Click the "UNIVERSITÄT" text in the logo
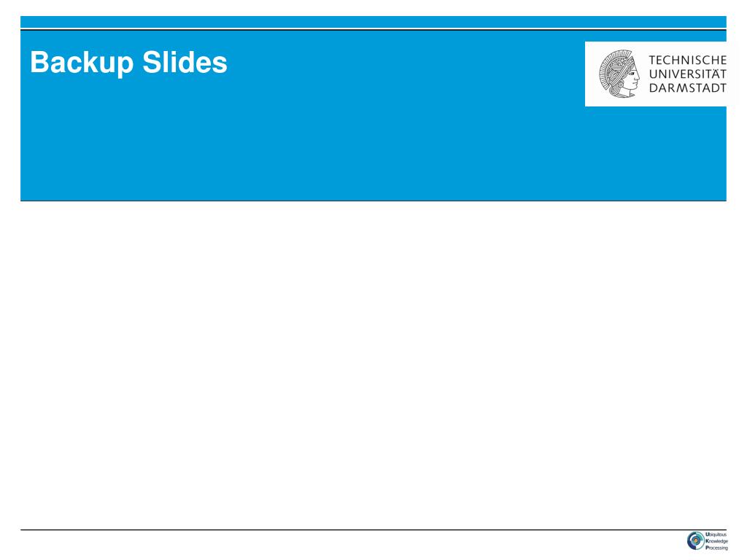The image size is (747, 560). pyautogui.click(x=687, y=74)
